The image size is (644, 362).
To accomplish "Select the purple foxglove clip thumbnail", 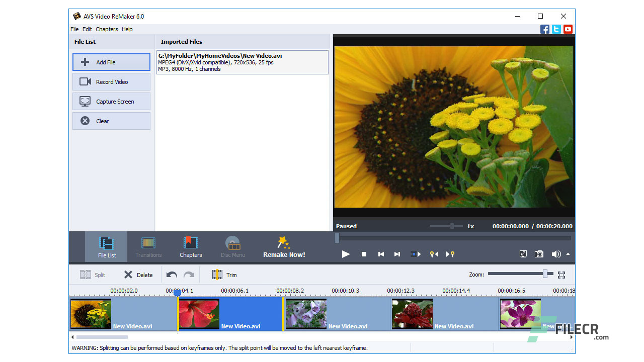I will (306, 314).
